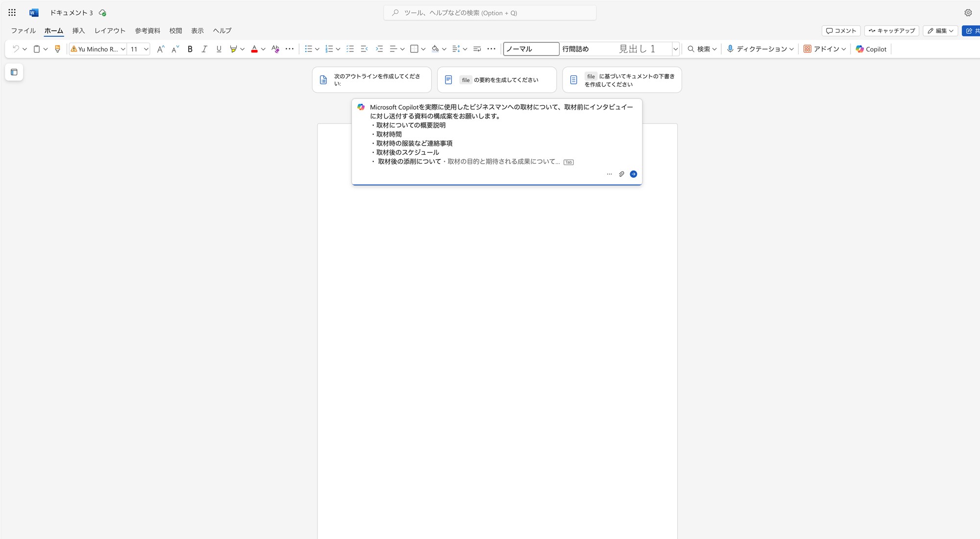This screenshot has height=539, width=980.
Task: Increase font size with A-up icon
Action: [x=160, y=49]
